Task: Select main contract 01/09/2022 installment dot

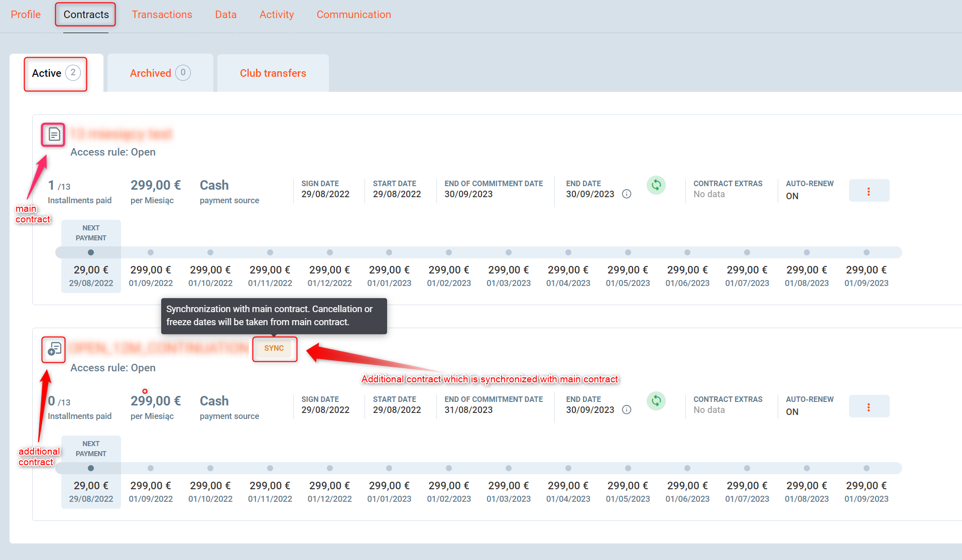Action: coord(151,252)
